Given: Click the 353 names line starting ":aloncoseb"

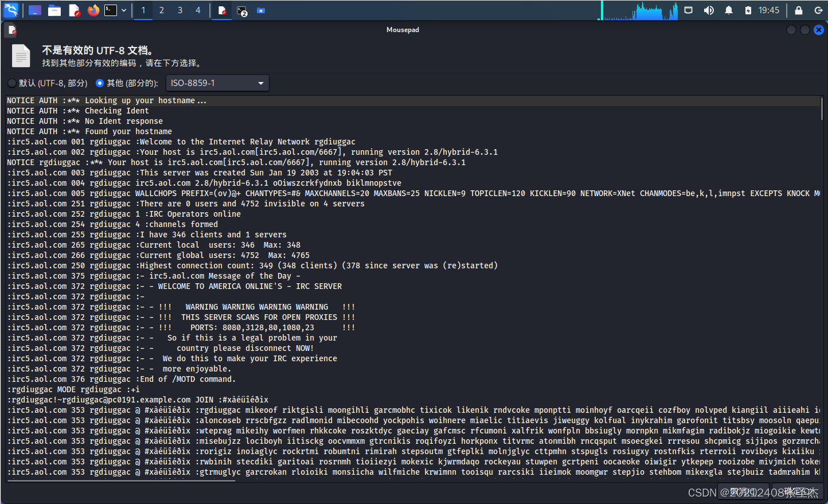Looking at the screenshot, I should [x=413, y=420].
